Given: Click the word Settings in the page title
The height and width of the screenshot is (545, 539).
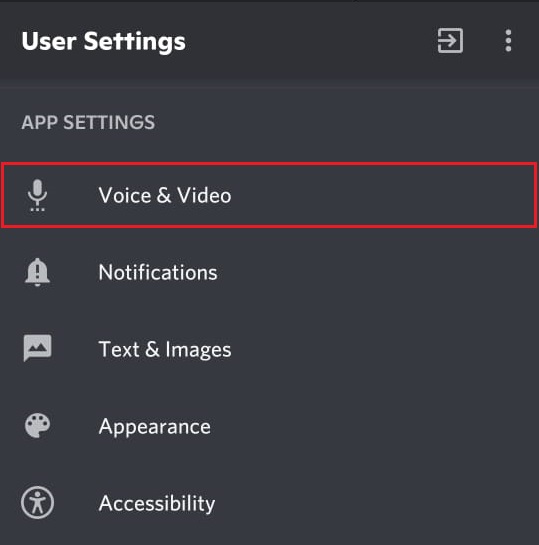Looking at the screenshot, I should click(x=135, y=42).
